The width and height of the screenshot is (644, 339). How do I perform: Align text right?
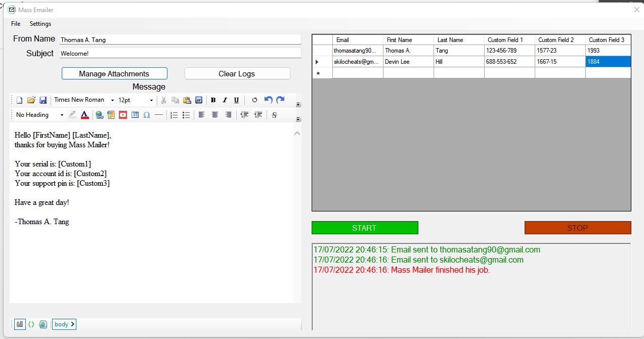click(x=228, y=115)
